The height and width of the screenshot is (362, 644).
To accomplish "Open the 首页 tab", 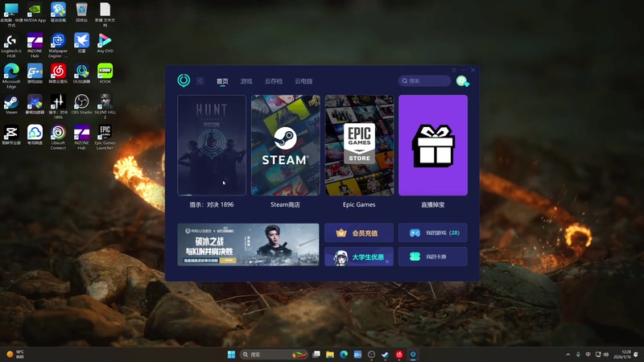I will [x=222, y=81].
